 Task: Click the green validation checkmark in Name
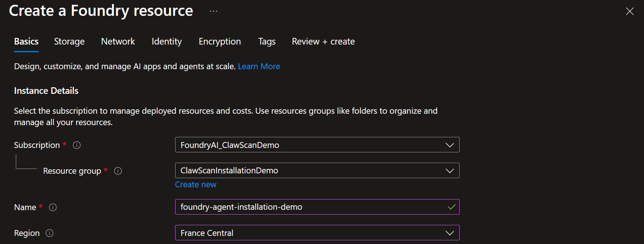(452, 207)
